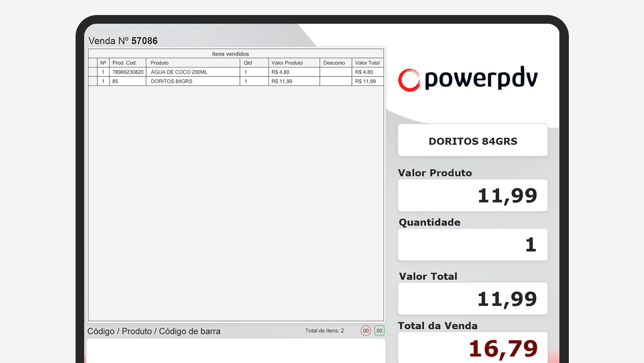Screen dimensions: 644x363
Task: Click the powerpdv red circle logo
Action: 409,80
